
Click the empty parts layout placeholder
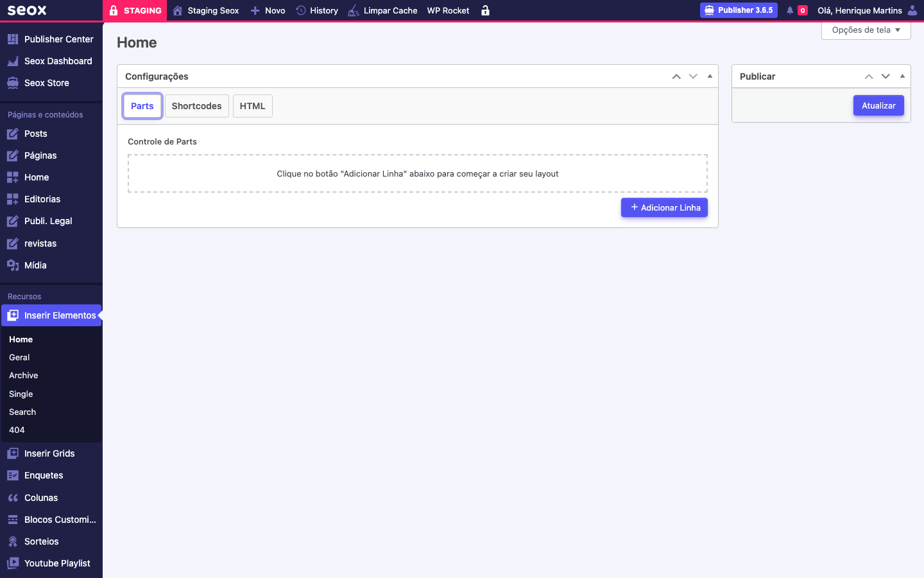pos(418,173)
